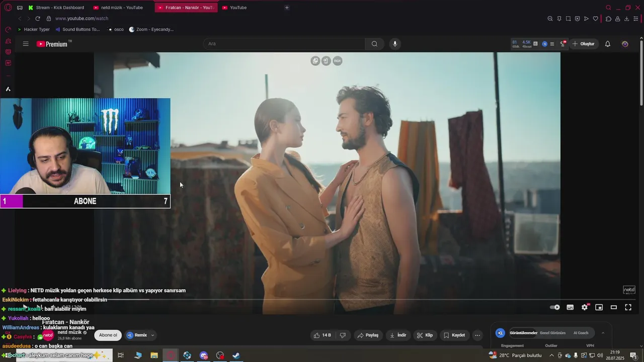Screen dimensions: 644x362
Task: Switch to the plain YouTube tab
Action: click(235, 8)
